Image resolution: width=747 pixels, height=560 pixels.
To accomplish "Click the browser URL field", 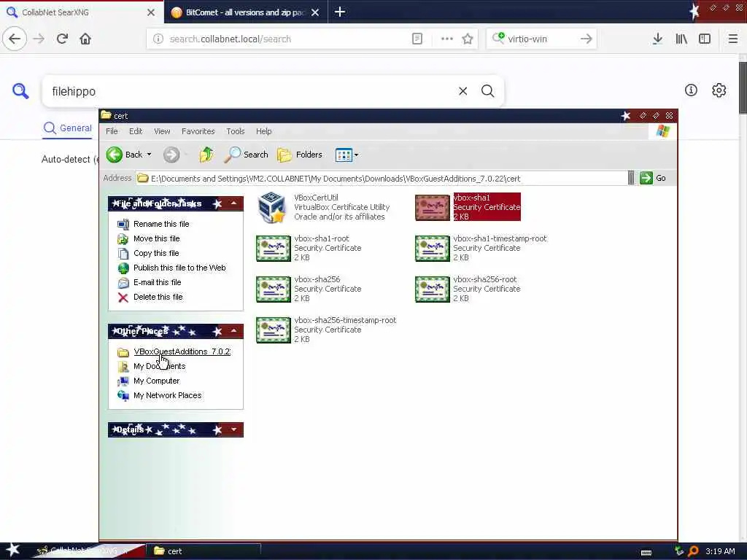I will click(x=286, y=39).
